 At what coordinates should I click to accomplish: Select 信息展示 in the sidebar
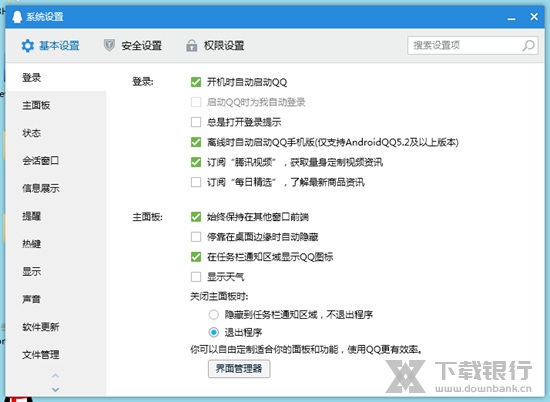coord(56,188)
